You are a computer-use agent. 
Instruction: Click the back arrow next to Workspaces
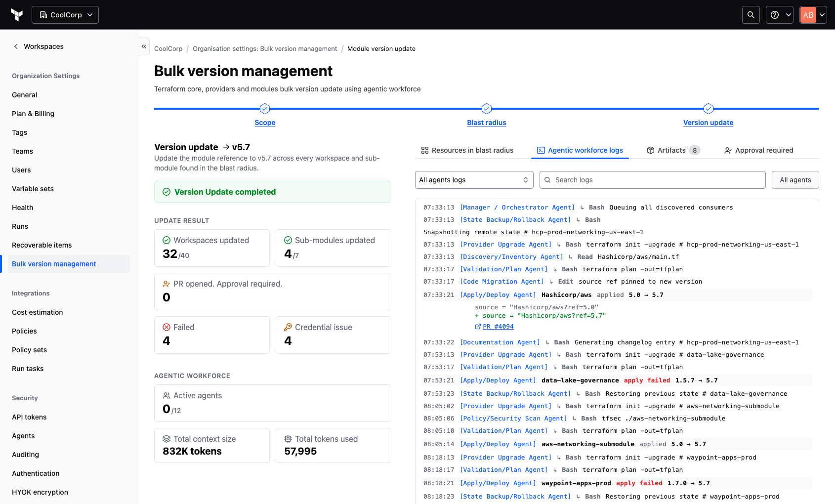(x=16, y=46)
